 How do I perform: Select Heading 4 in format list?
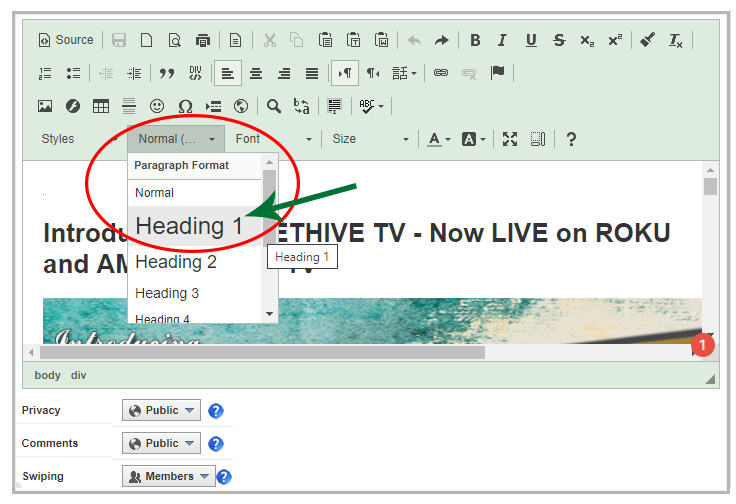click(194, 317)
